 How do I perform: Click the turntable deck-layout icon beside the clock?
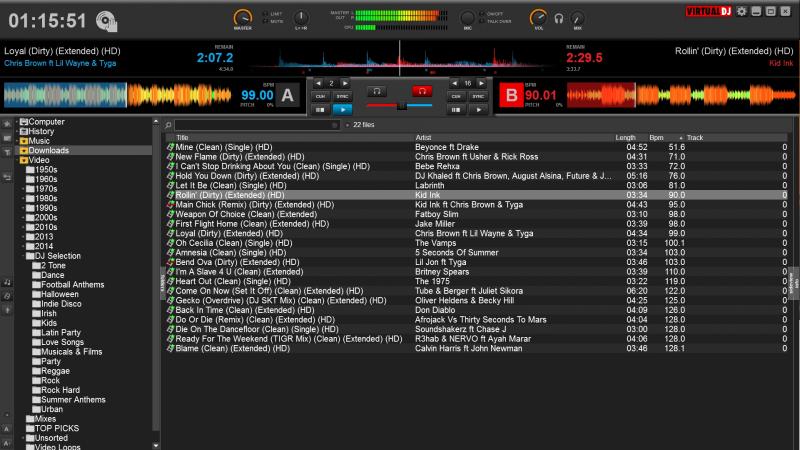tap(106, 21)
